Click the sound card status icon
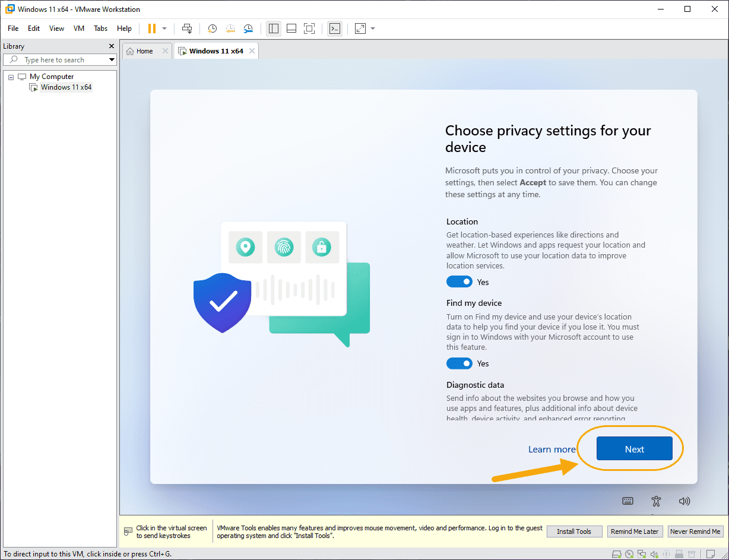729x560 pixels. pos(654,555)
